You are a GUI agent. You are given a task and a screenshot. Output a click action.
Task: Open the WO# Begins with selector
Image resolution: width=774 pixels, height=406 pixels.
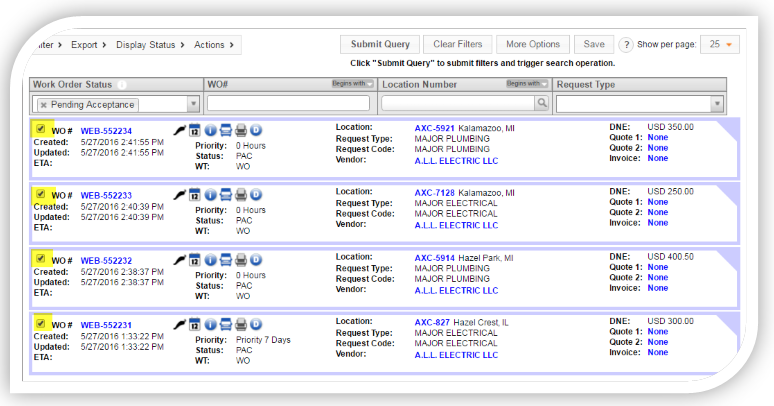[353, 84]
